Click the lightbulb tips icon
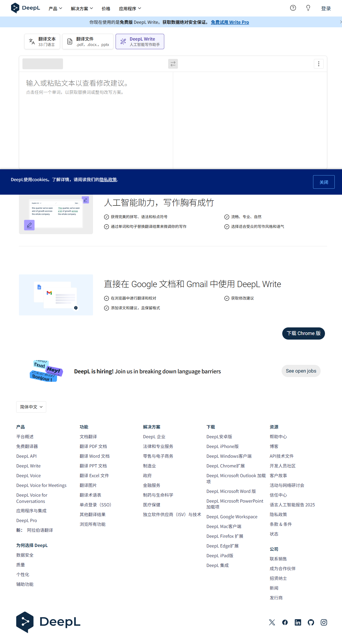This screenshot has width=342, height=644. 308,8
